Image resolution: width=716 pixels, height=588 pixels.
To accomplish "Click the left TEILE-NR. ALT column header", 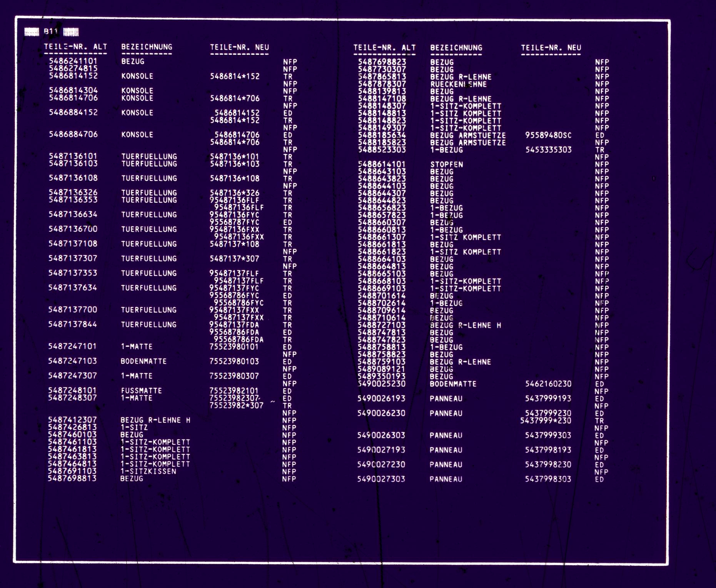I will point(75,47).
